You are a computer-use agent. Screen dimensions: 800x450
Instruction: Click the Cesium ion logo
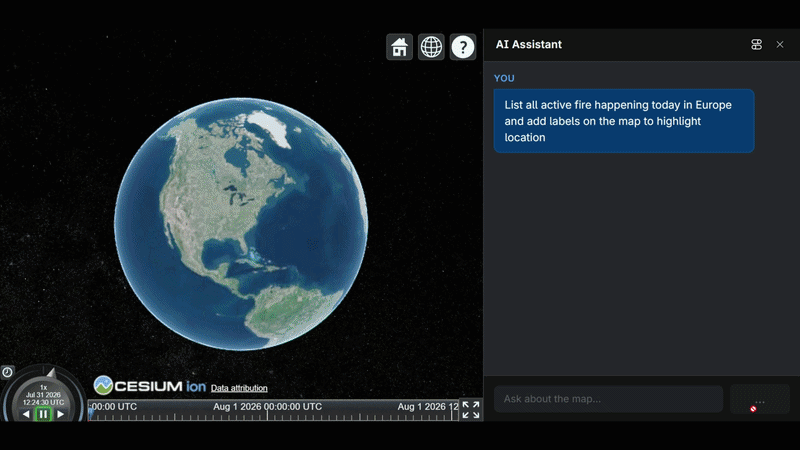pos(149,386)
